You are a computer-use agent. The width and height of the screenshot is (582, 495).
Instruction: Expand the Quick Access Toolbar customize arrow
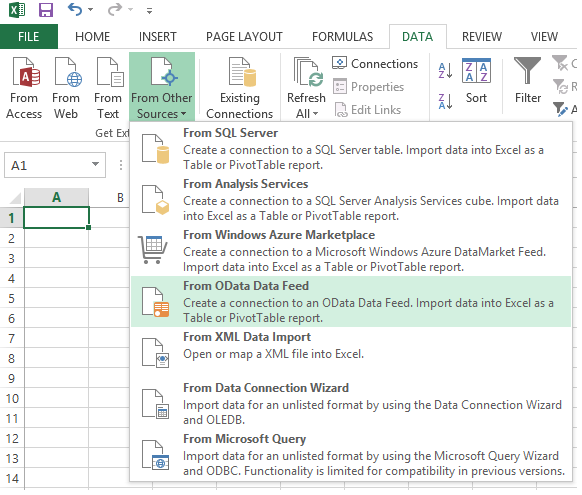pyautogui.click(x=149, y=11)
